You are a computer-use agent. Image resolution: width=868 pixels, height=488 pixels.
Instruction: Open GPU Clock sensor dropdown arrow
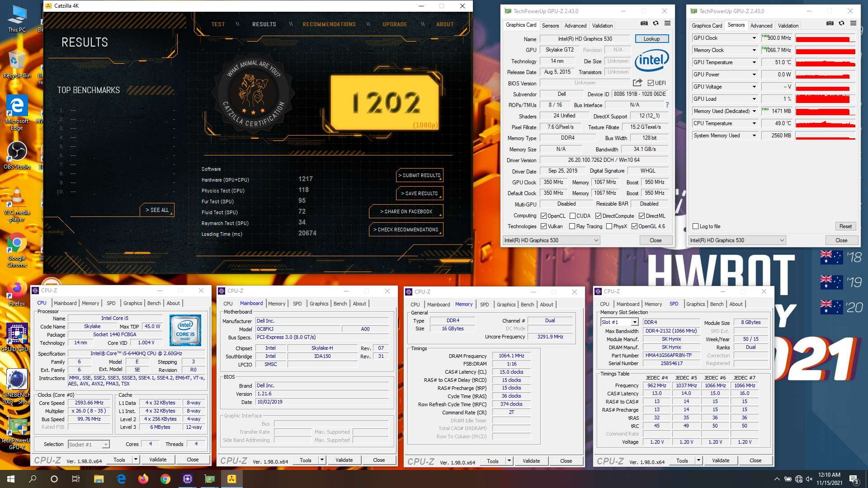754,38
